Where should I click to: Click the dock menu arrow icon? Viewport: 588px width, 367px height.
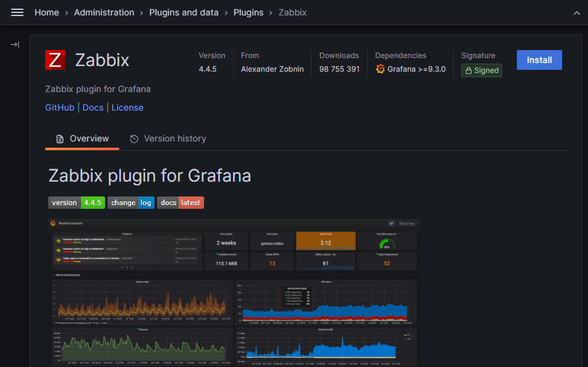pos(15,44)
